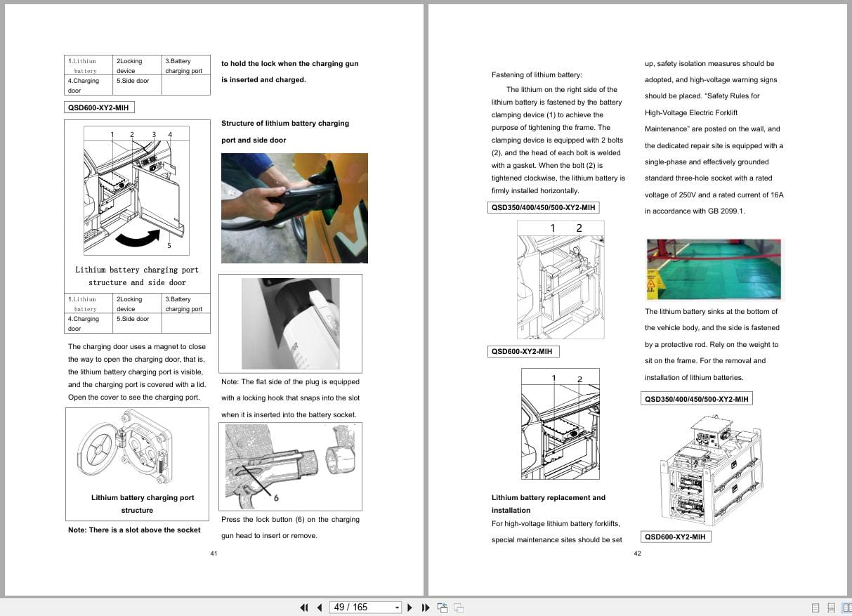Click the QSD600-XY2-MIH label on page 41
The height and width of the screenshot is (616, 852).
tap(98, 107)
